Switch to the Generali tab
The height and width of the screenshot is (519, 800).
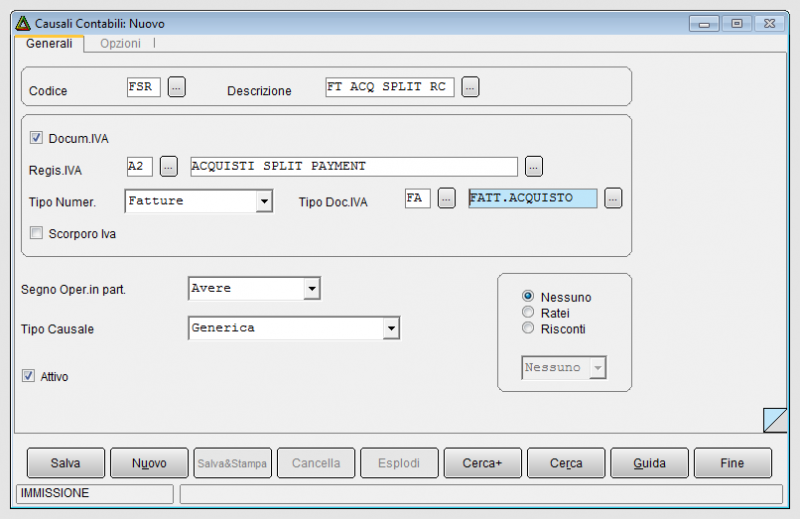(x=49, y=43)
